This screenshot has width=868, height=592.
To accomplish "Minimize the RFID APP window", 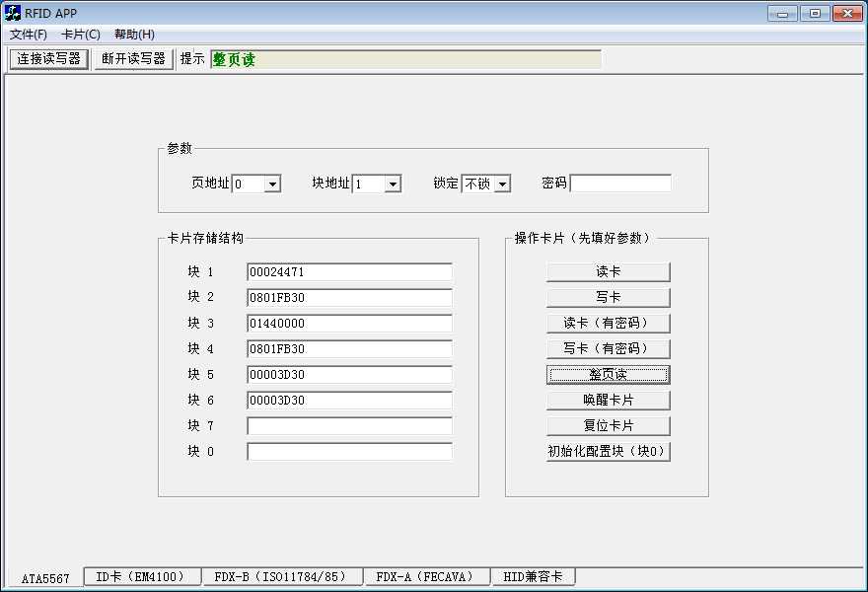I will [782, 13].
